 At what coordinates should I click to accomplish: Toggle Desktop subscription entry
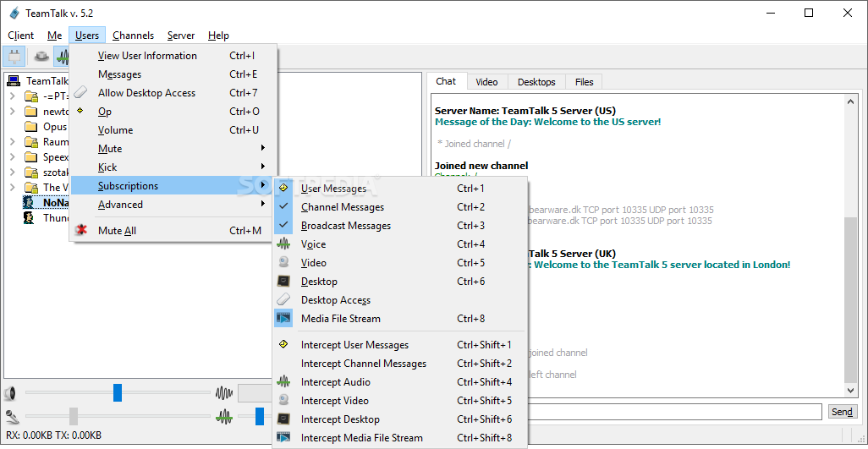tap(401, 281)
